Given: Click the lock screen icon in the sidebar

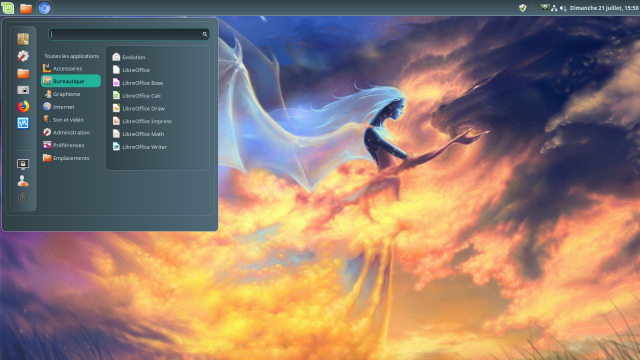Looking at the screenshot, I should point(23,164).
